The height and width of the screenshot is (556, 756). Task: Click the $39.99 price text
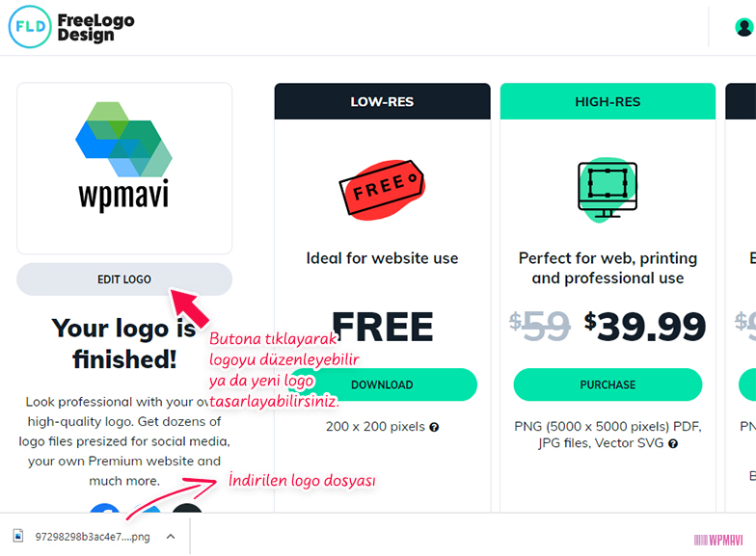(644, 327)
